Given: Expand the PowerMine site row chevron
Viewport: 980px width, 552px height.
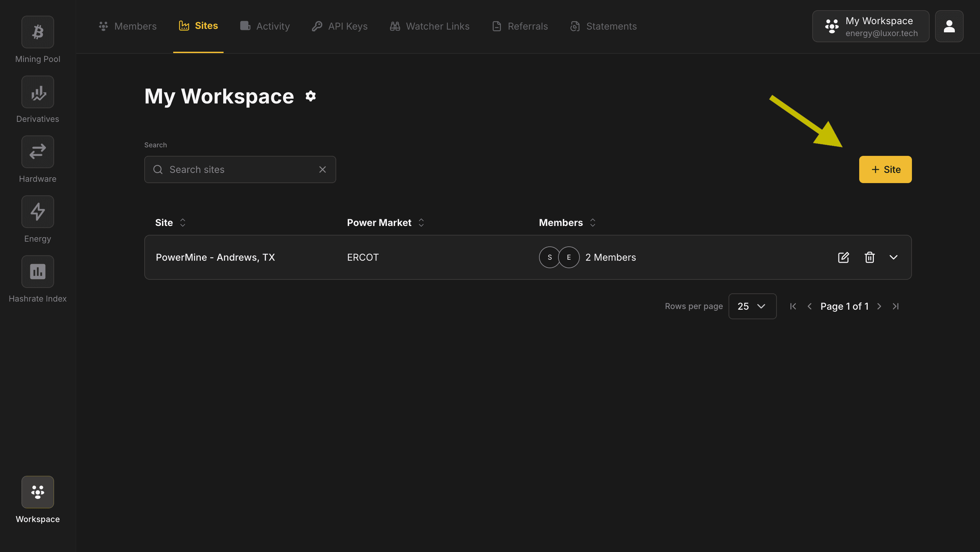Looking at the screenshot, I should point(893,258).
